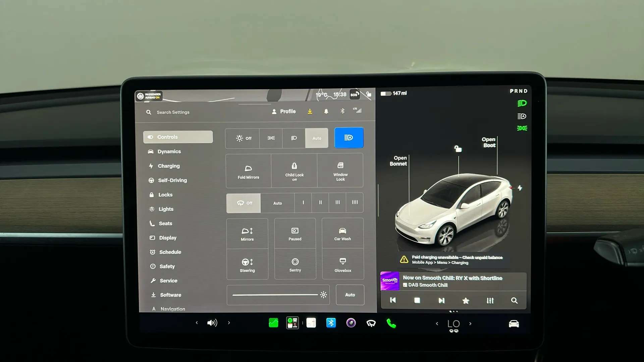Open the phone app in the dock

coord(391,323)
